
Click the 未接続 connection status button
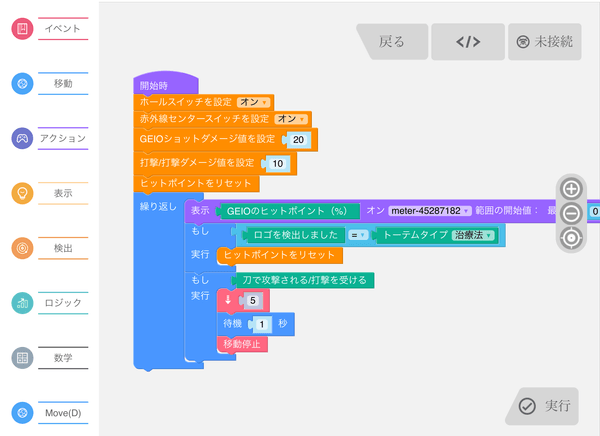click(x=544, y=42)
